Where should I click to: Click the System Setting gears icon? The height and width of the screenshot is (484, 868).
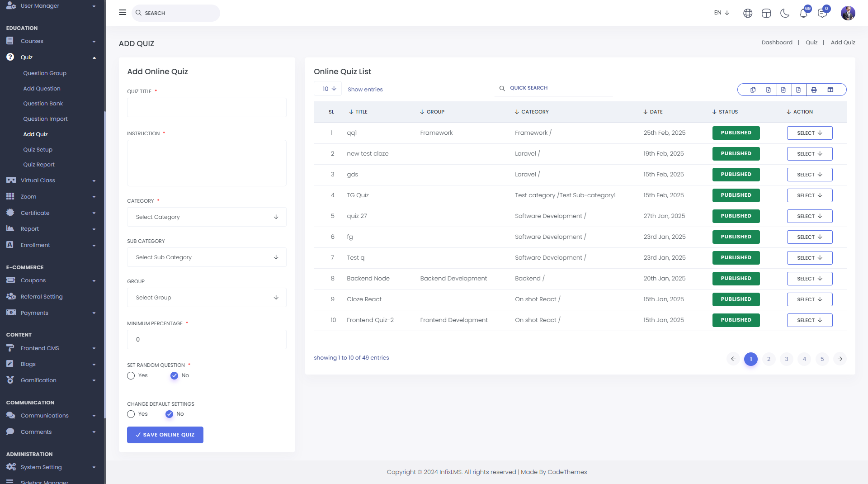point(11,467)
